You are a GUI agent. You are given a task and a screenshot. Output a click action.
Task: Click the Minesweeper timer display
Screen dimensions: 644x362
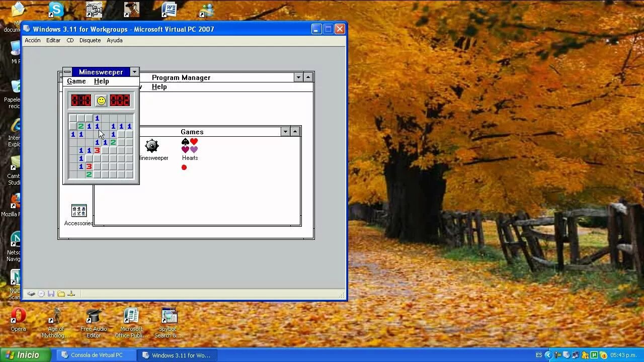coord(120,101)
